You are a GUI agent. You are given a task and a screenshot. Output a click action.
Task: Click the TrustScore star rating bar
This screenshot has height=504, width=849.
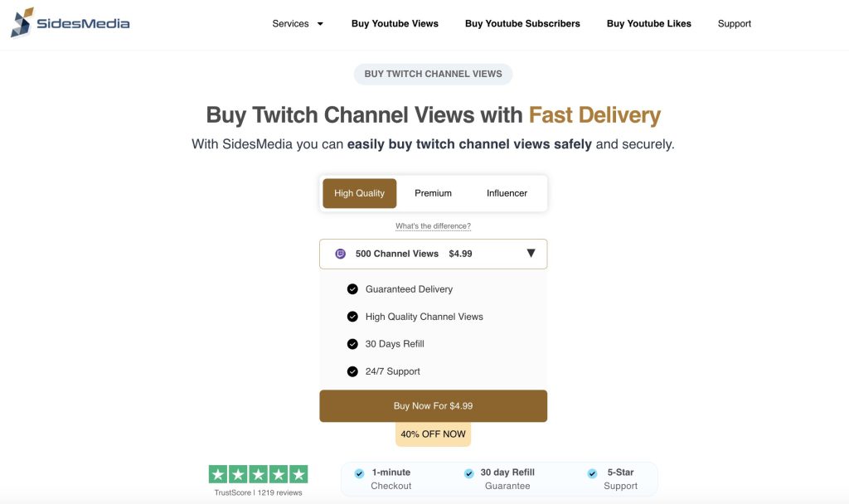click(257, 472)
